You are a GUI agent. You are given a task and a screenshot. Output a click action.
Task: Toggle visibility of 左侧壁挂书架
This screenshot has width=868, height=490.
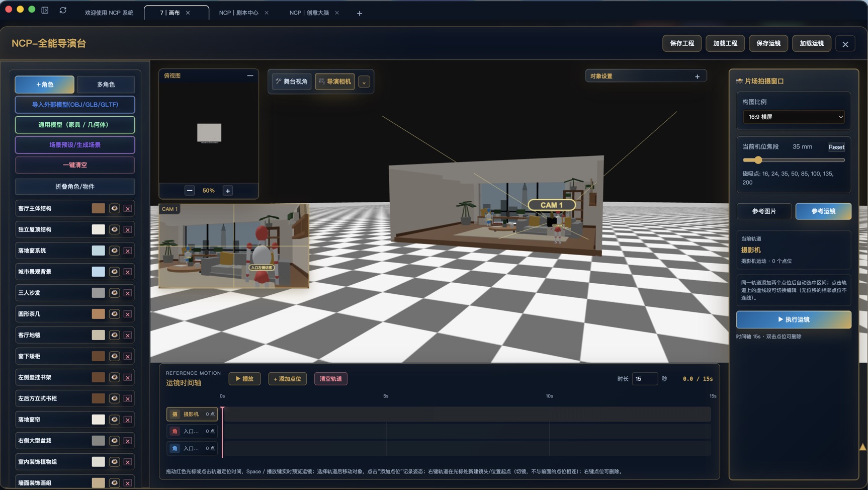click(115, 377)
